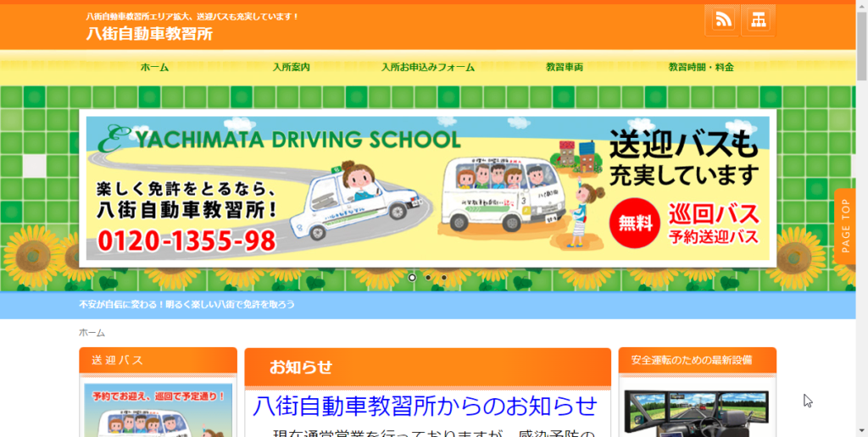Open 教習時間・料金 menu item

701,68
